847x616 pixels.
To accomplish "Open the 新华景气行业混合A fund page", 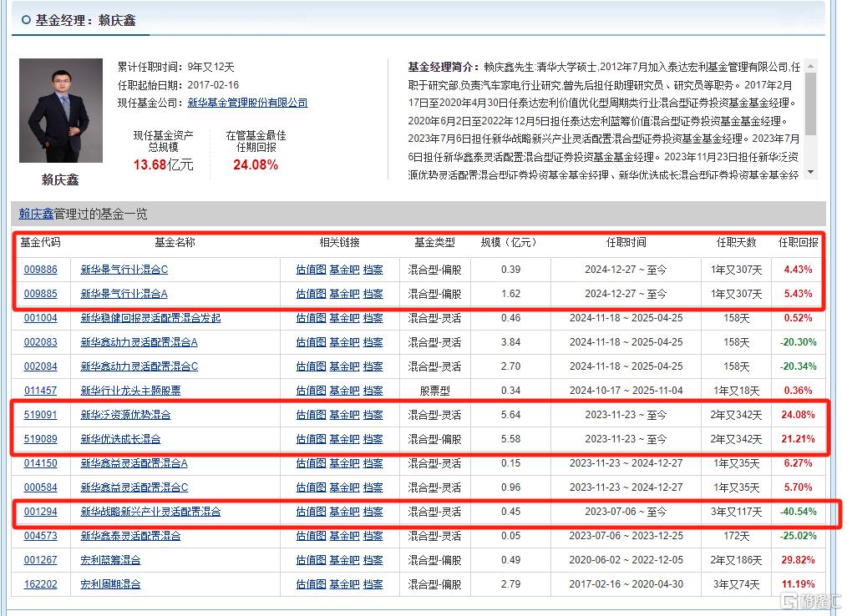I will (124, 294).
